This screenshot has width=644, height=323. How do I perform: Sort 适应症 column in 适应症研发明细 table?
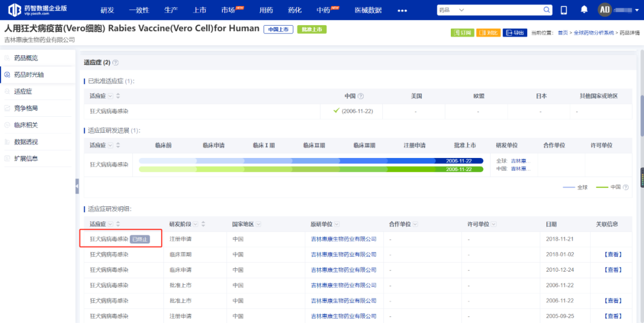tap(118, 224)
